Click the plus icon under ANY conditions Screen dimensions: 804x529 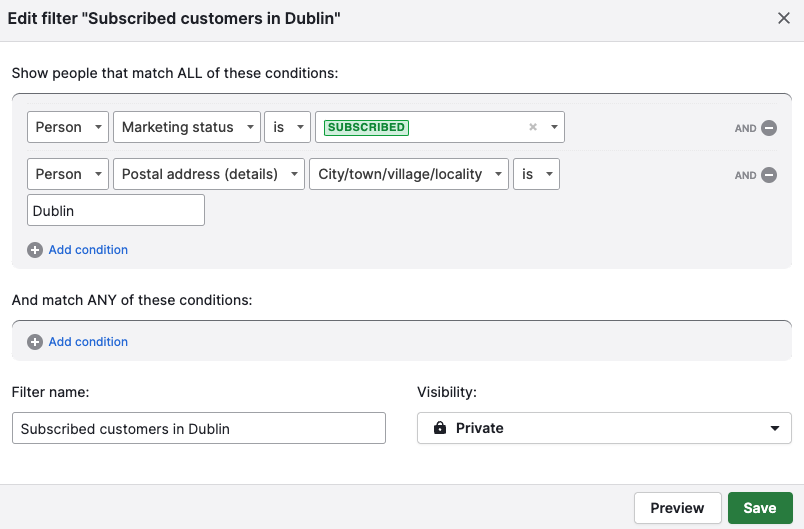coord(35,342)
